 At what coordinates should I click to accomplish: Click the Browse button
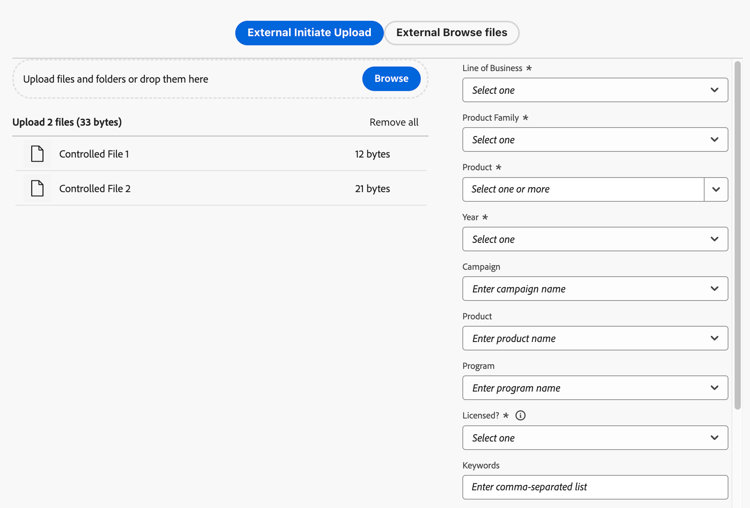pos(391,78)
